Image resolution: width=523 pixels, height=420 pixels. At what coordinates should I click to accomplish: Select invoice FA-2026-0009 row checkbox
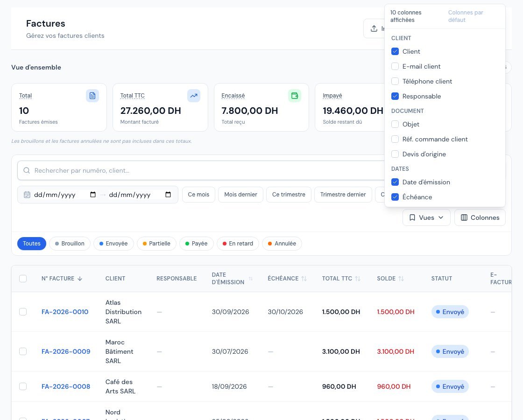click(23, 351)
